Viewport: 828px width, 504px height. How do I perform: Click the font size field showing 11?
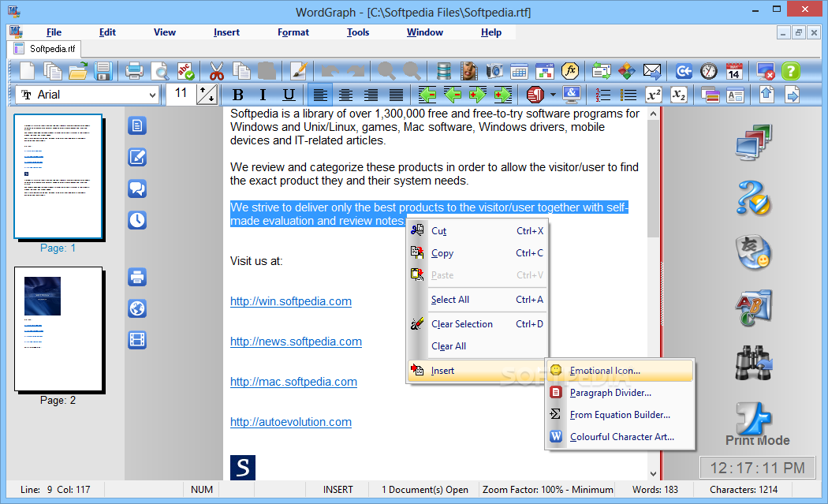[x=181, y=94]
